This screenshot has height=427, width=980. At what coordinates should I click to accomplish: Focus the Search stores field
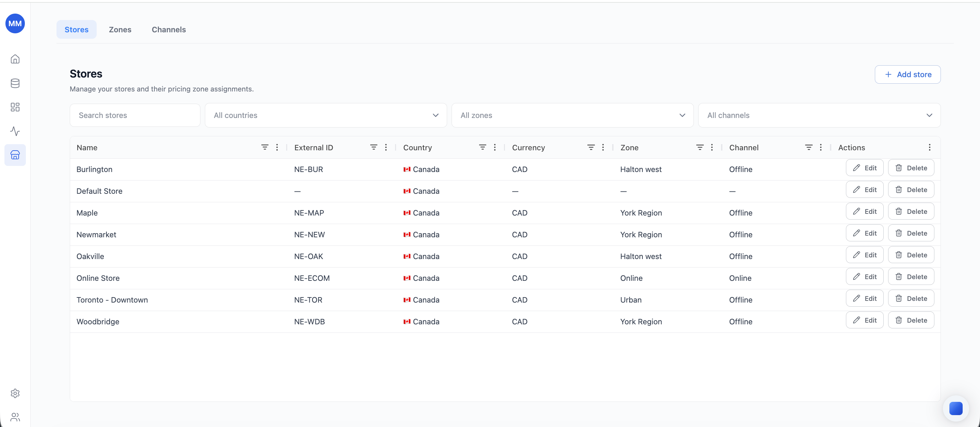click(x=135, y=115)
